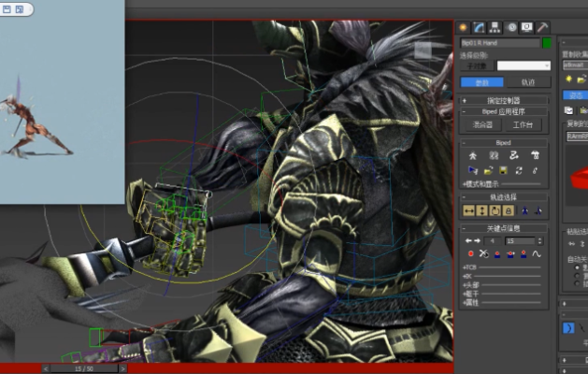Go to next key with right arrow

[x=477, y=241]
